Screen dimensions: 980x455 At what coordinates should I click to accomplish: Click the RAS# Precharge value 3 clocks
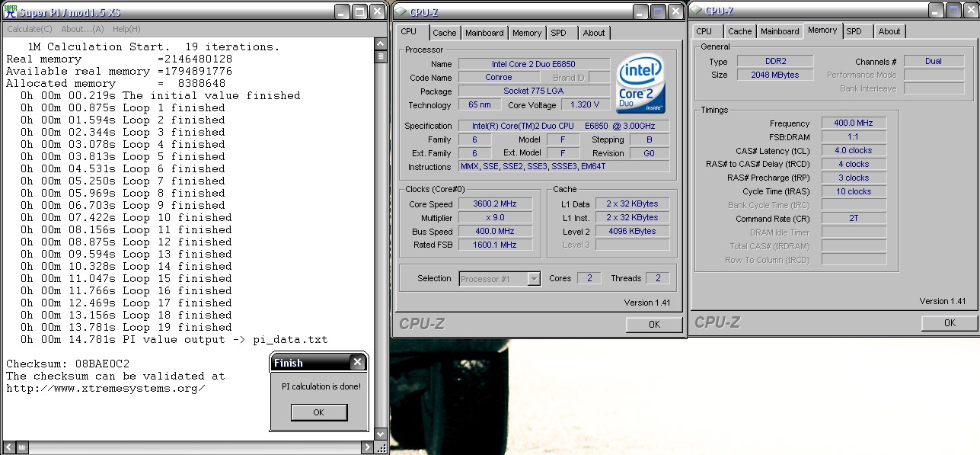854,178
